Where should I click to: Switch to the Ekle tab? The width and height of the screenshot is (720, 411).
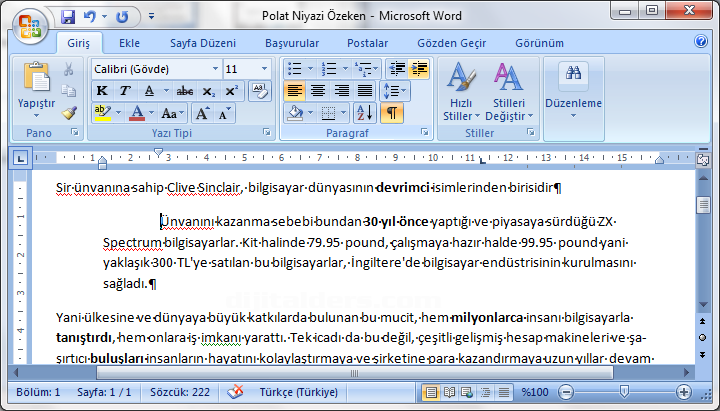tap(129, 43)
